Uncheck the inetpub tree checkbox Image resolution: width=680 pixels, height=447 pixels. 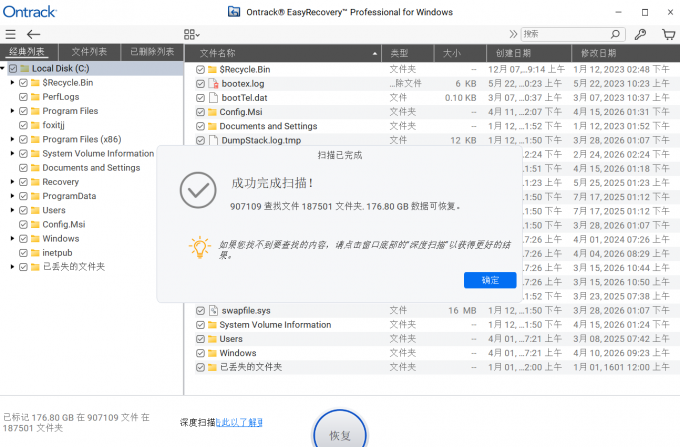23,253
